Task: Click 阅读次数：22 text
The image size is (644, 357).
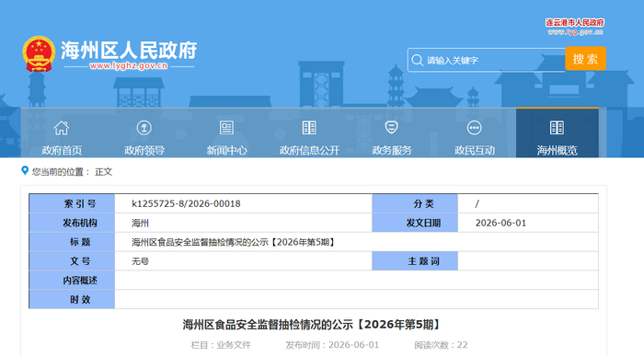Action: click(x=441, y=345)
